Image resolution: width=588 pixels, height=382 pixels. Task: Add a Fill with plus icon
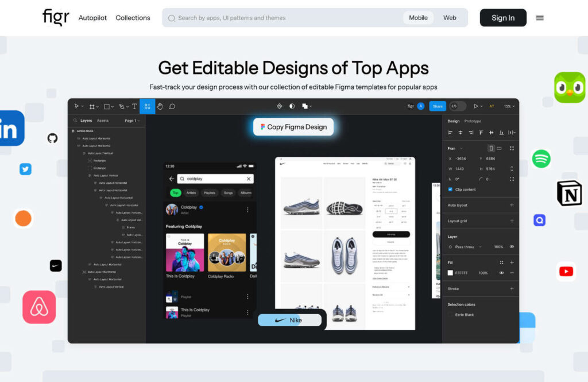[x=512, y=263]
